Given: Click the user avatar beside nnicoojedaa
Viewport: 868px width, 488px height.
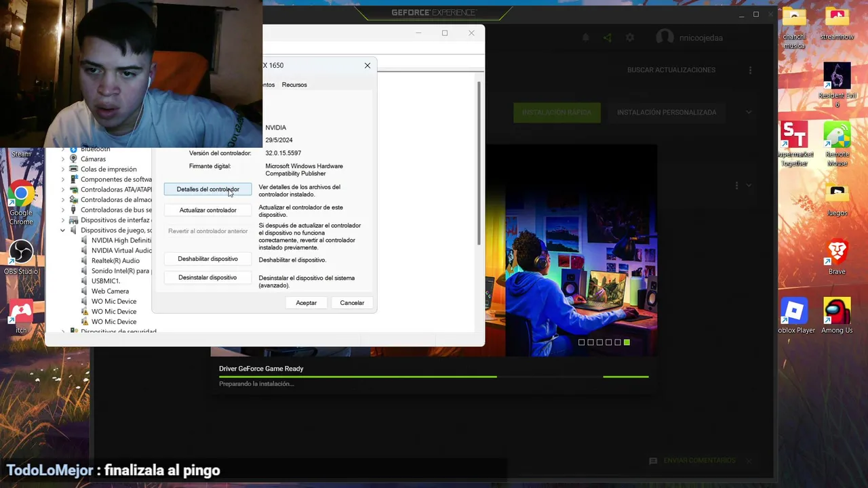Looking at the screenshot, I should (665, 38).
